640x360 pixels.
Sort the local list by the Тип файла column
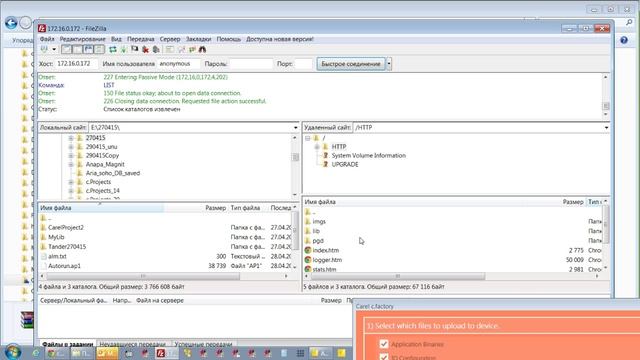point(245,208)
